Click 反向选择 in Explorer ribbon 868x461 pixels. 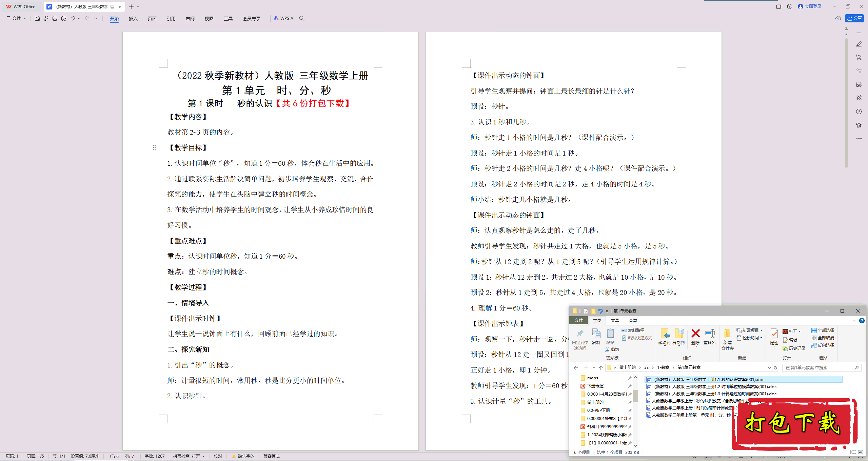(823, 345)
